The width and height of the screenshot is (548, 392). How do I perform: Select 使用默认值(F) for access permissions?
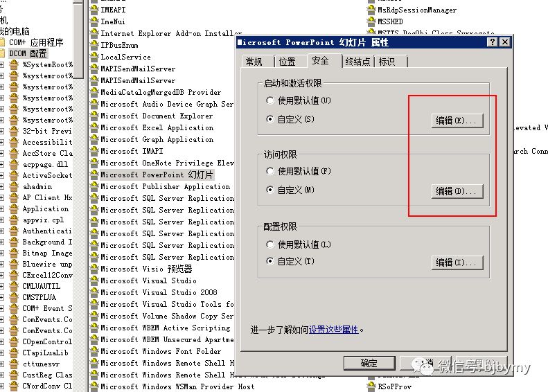[269, 171]
